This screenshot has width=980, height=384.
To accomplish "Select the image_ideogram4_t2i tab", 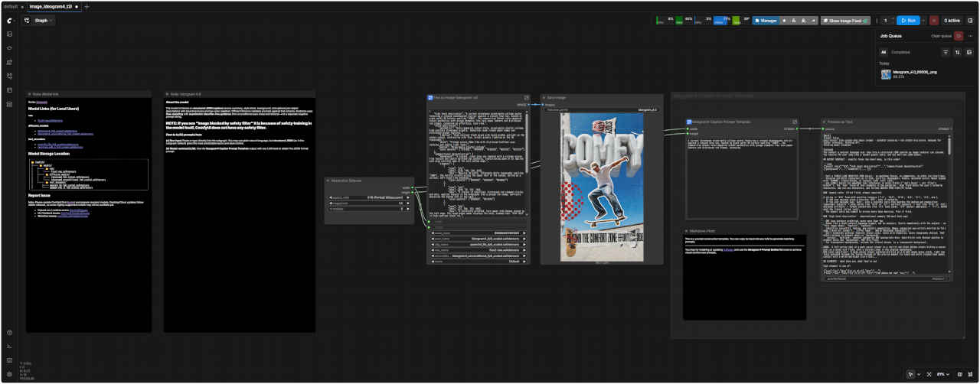I will tap(51, 6).
